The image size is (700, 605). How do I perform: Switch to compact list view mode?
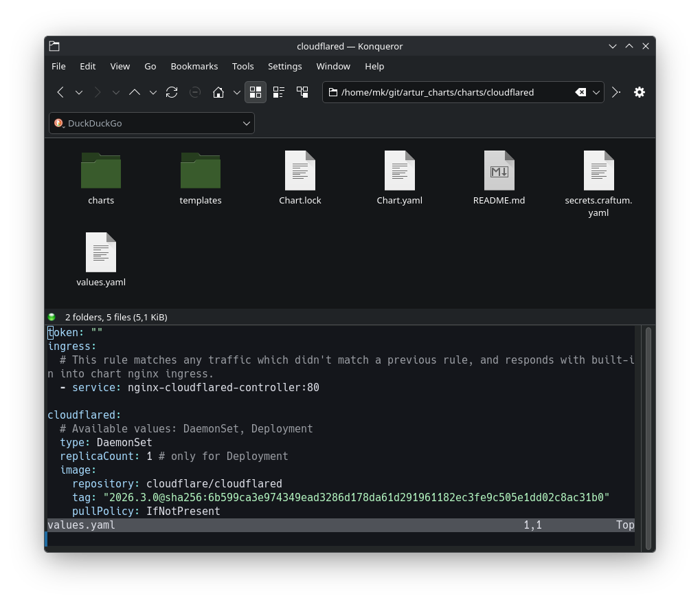[x=279, y=93]
